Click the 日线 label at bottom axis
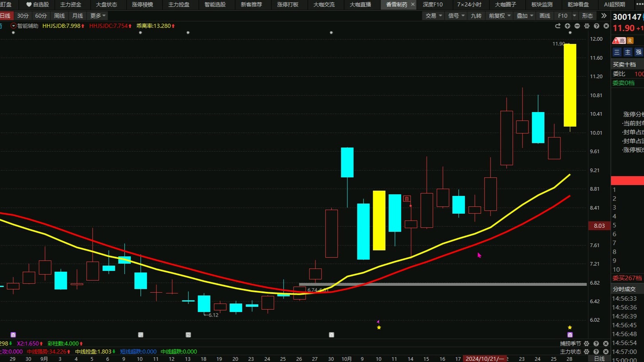 click(600, 359)
